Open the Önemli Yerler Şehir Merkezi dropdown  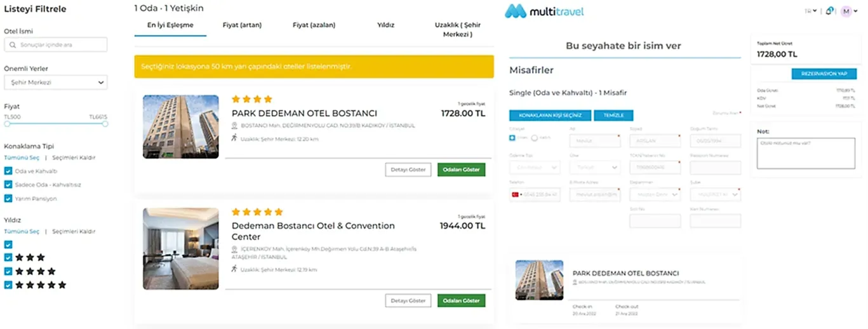[x=56, y=83]
